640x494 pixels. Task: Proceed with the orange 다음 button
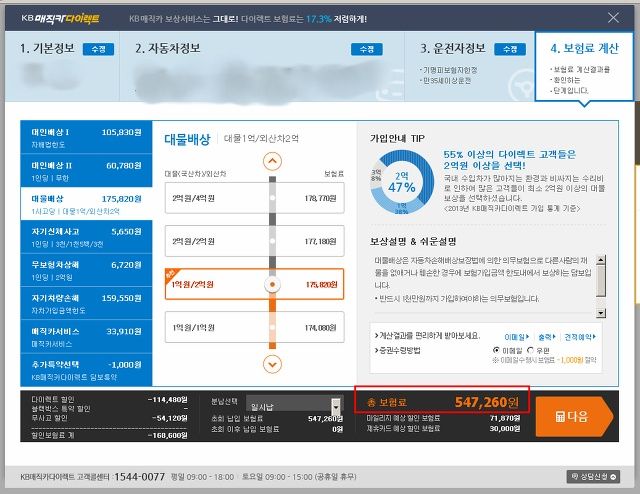[x=574, y=416]
